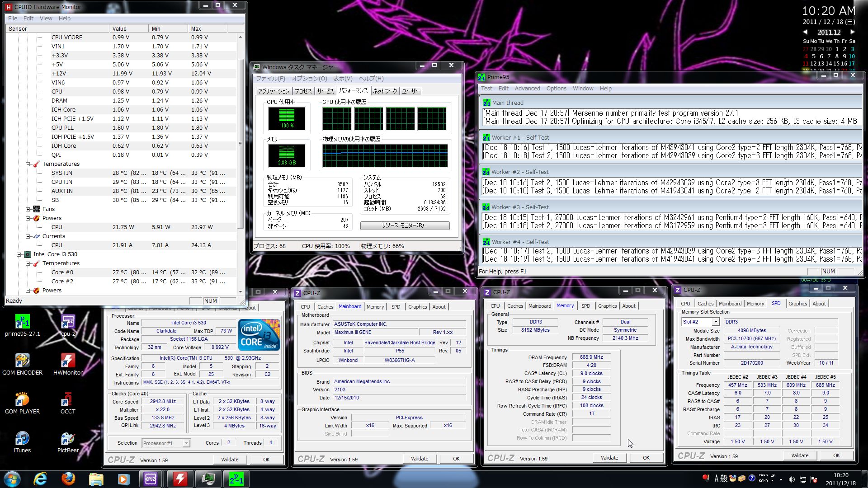Open the Processor #1 selection dropdown
The width and height of the screenshot is (868, 488).
coord(186,443)
